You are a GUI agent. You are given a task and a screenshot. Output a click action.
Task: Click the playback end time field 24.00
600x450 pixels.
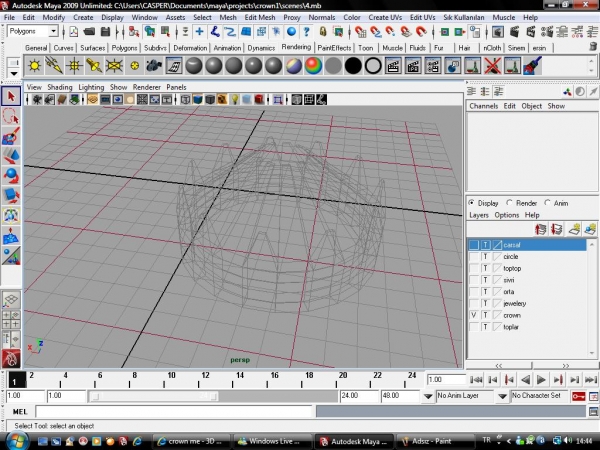358,396
